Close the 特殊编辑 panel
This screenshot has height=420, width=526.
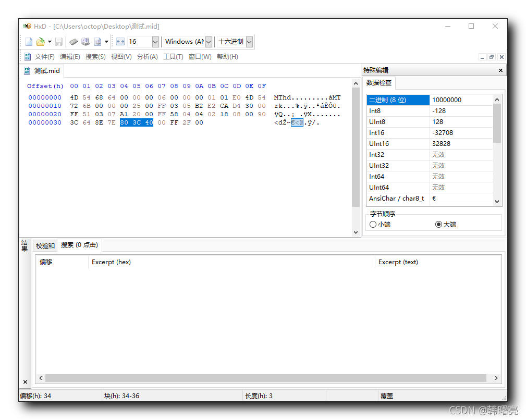500,70
